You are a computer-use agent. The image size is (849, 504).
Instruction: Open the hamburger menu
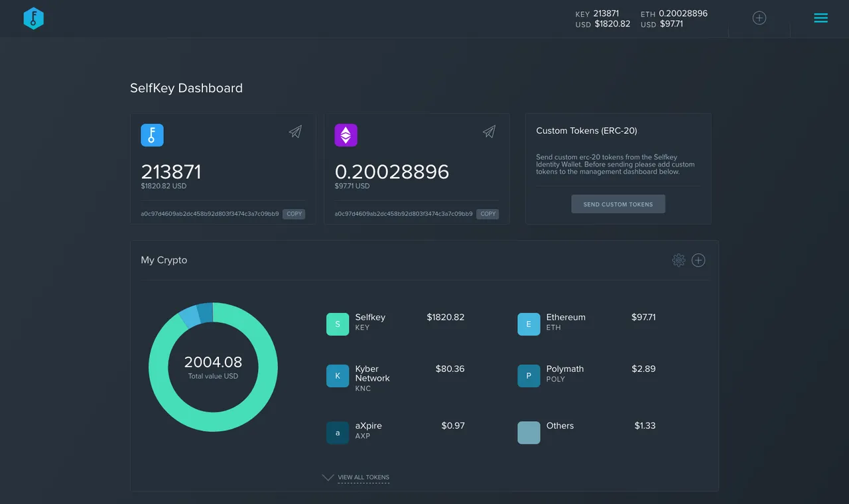[820, 19]
